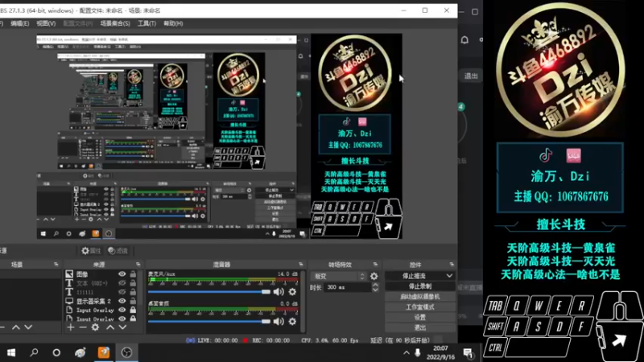Image resolution: width=644 pixels, height=362 pixels.
Task: Toggle the lock on 图像 source
Action: 133,274
